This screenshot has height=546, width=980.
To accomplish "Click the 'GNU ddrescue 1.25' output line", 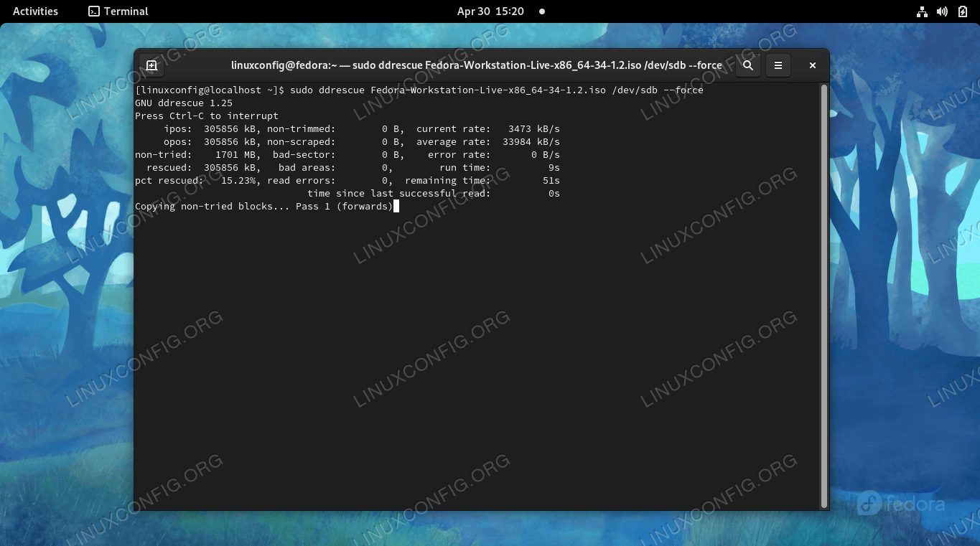I will [184, 103].
